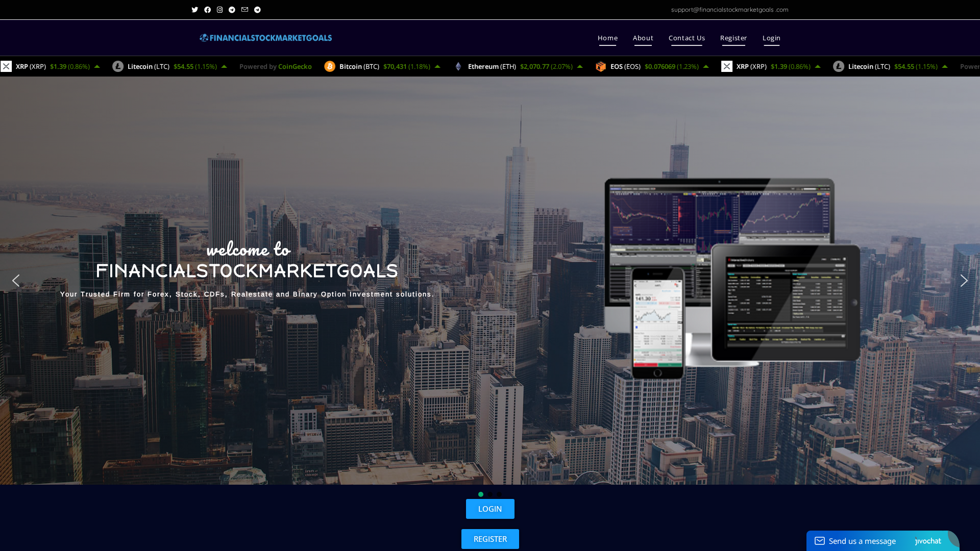Click the Litecoin (LTC) ticker icon
Image resolution: width=980 pixels, height=551 pixels.
[118, 66]
